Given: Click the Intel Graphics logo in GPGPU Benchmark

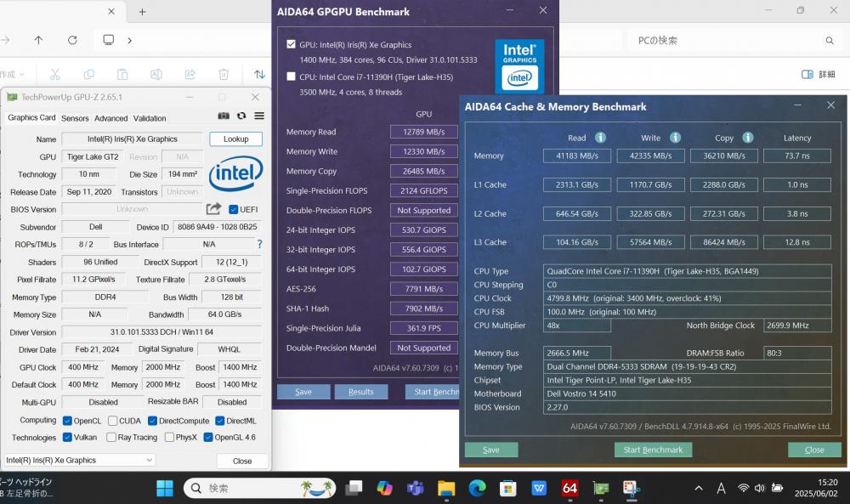Looking at the screenshot, I should tap(519, 65).
